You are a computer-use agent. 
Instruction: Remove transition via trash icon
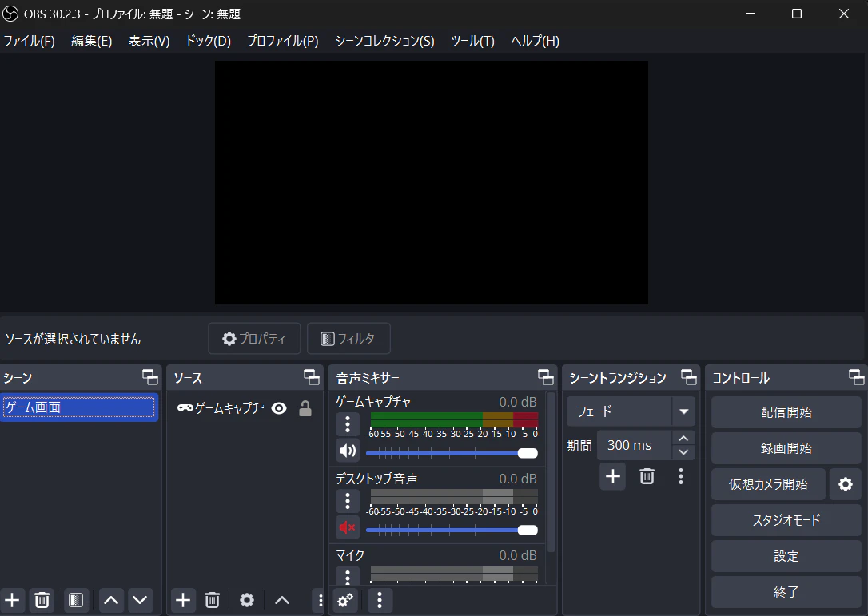[647, 476]
